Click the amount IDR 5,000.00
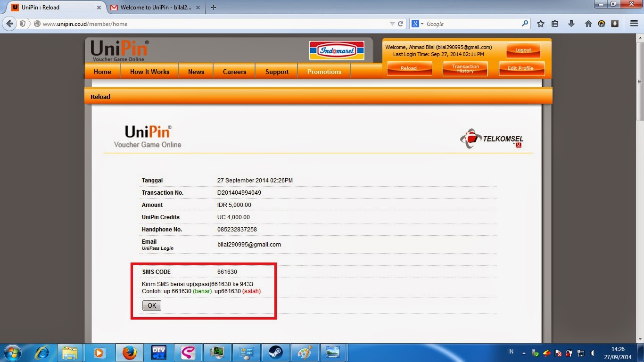This screenshot has width=644, height=362. point(234,205)
